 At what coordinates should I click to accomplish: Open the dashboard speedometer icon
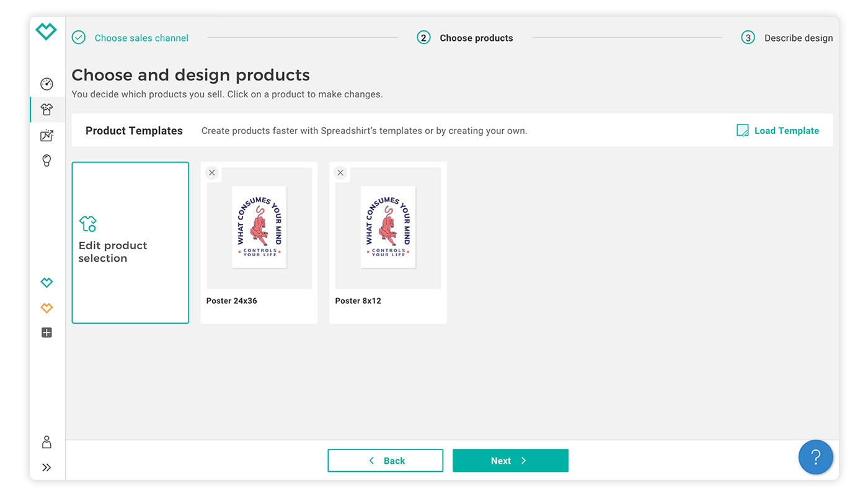pyautogui.click(x=46, y=84)
